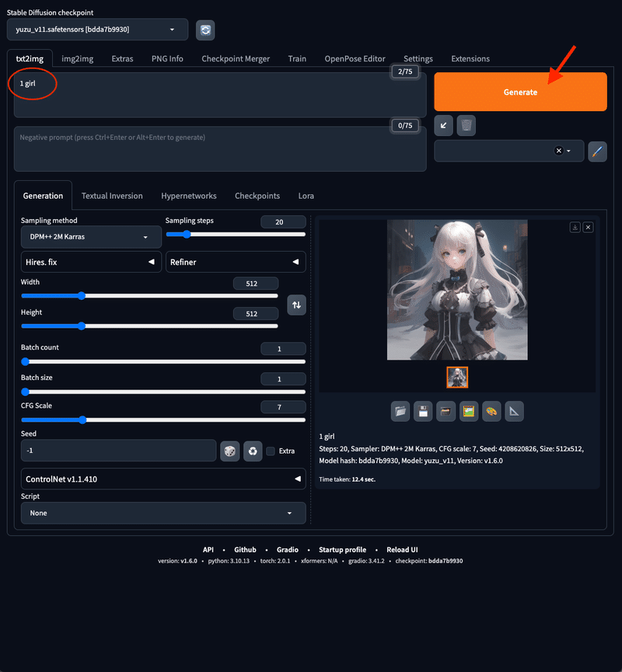622x672 pixels.
Task: Switch to img2img tab
Action: (x=77, y=59)
